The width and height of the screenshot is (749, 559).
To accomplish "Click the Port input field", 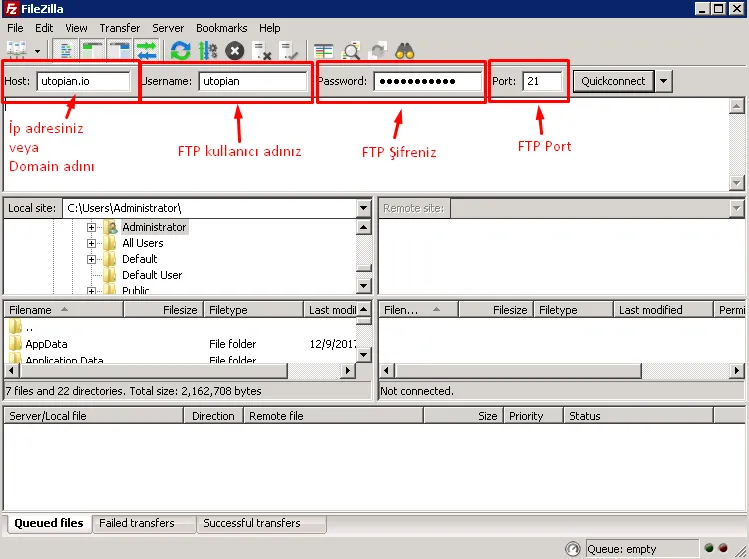I will (542, 81).
